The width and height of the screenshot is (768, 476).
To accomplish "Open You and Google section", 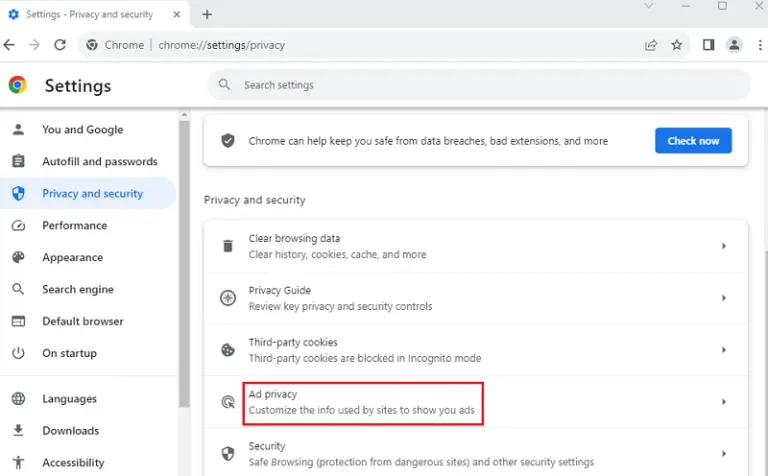I will pyautogui.click(x=88, y=130).
